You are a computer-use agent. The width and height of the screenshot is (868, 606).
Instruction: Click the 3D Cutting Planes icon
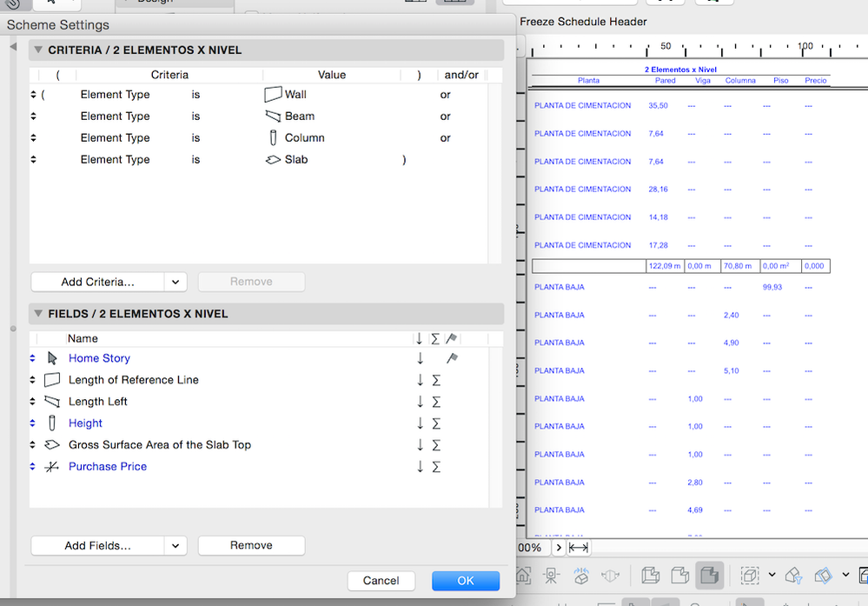coord(823,576)
